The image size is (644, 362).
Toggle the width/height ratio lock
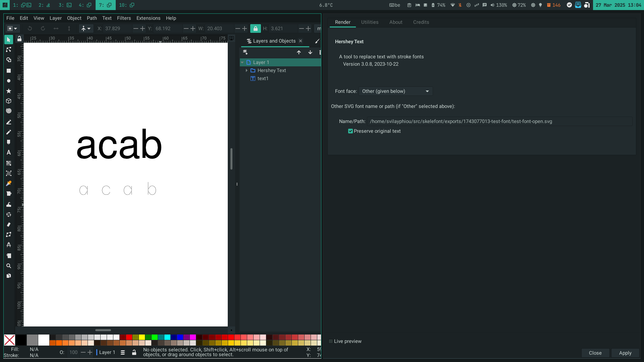(256, 28)
